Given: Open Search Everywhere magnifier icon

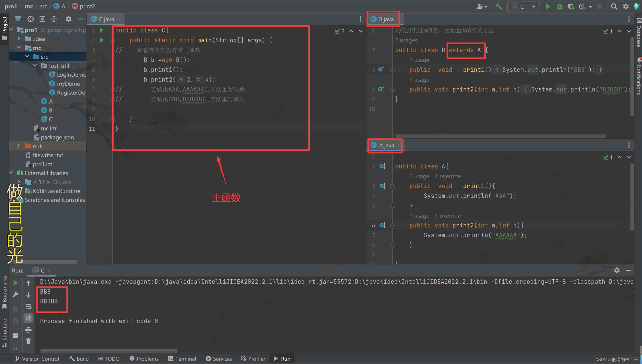Looking at the screenshot, I should click(x=614, y=6).
